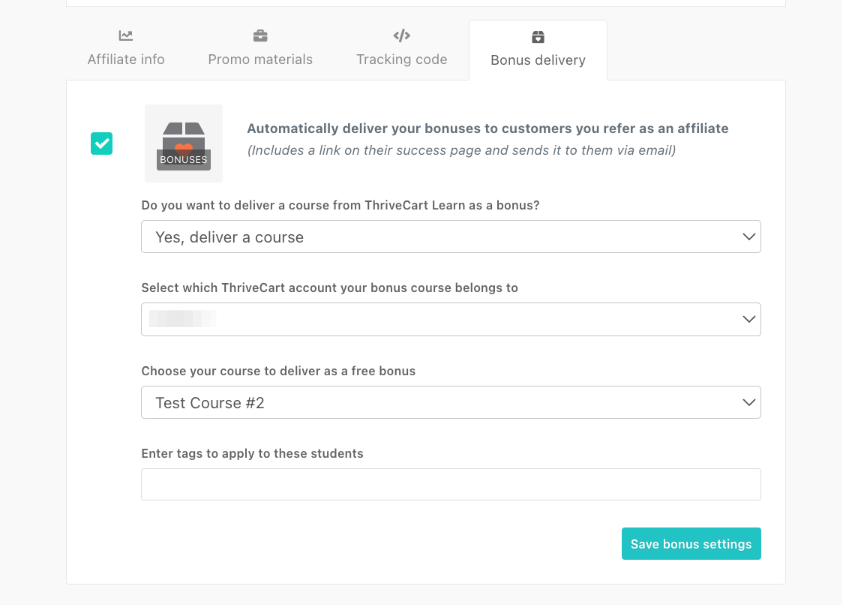Expand the ThriveCart account selection dropdown
The width and height of the screenshot is (842, 605).
pos(450,319)
